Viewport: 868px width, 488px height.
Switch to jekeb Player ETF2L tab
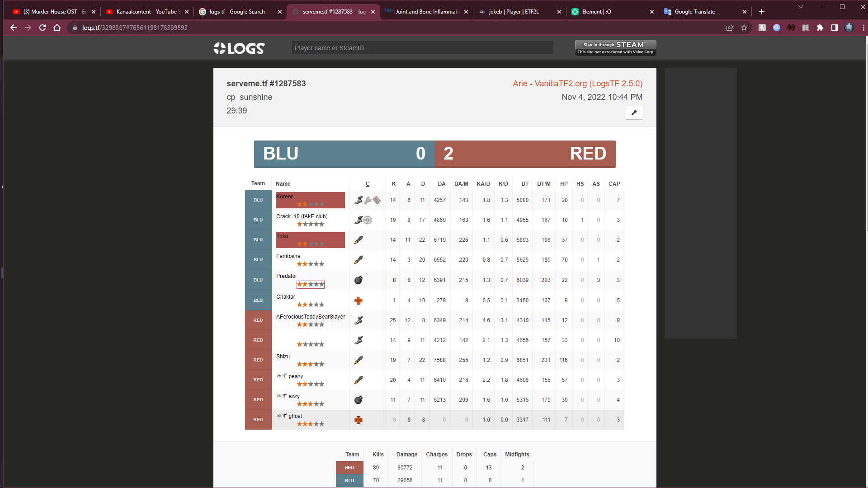pyautogui.click(x=514, y=12)
